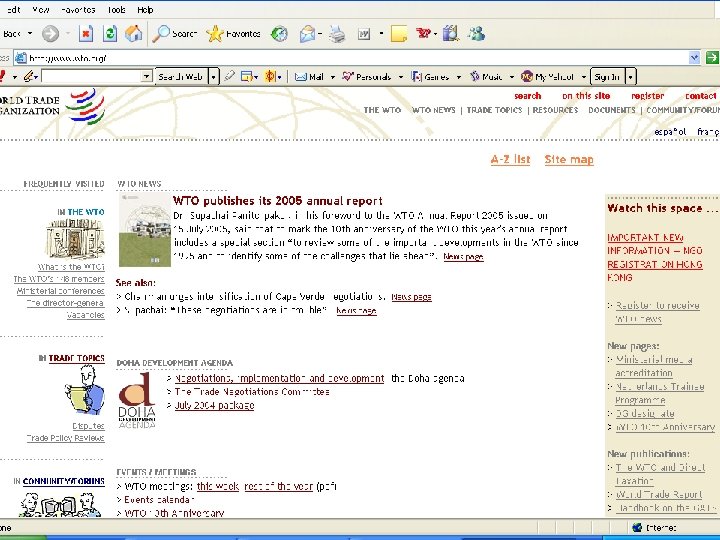720x540 pixels.
Task: Click the Go green arrow button
Action: pos(712,57)
